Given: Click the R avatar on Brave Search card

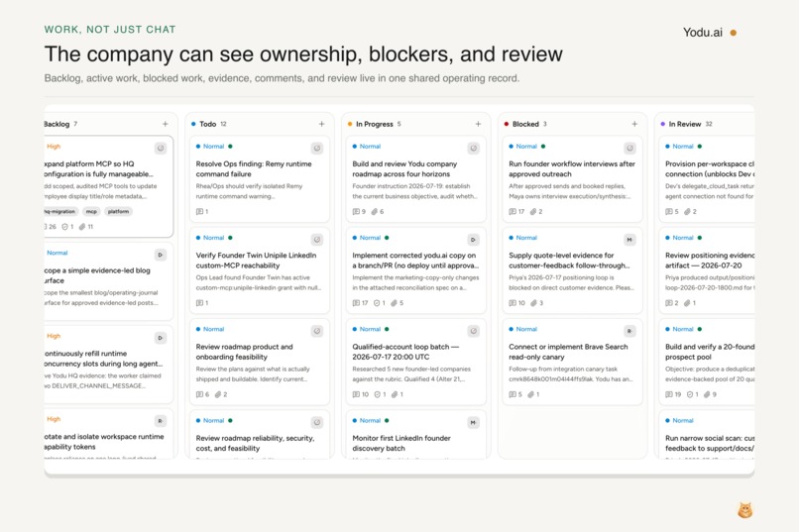Looking at the screenshot, I should (629, 331).
